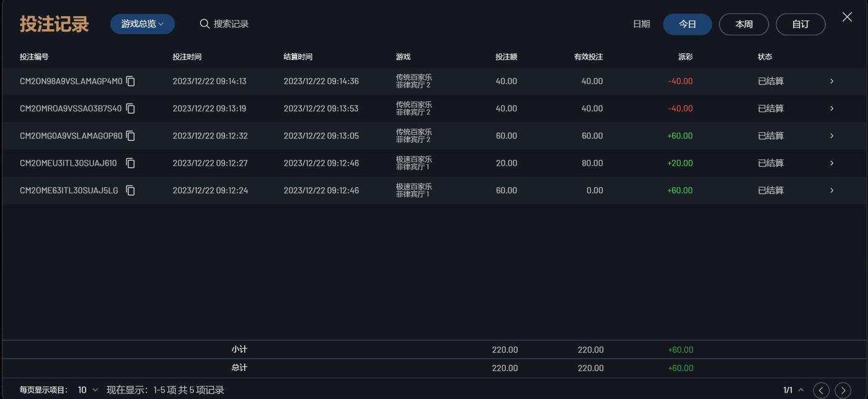Copy bet ID CM2OMEU3ITL30SUAJ610

click(x=131, y=163)
